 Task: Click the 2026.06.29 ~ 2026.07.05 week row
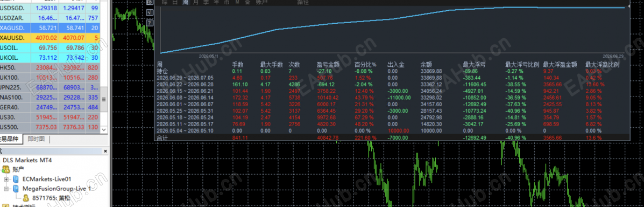[392, 78]
